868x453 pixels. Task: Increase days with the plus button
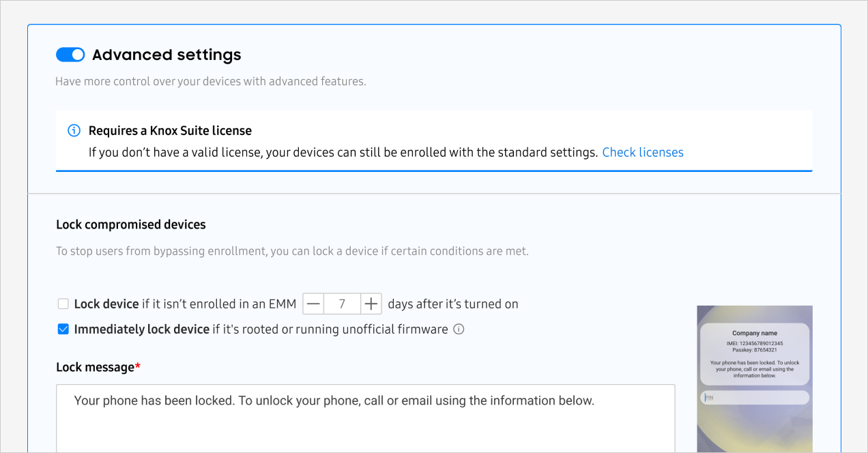[371, 304]
